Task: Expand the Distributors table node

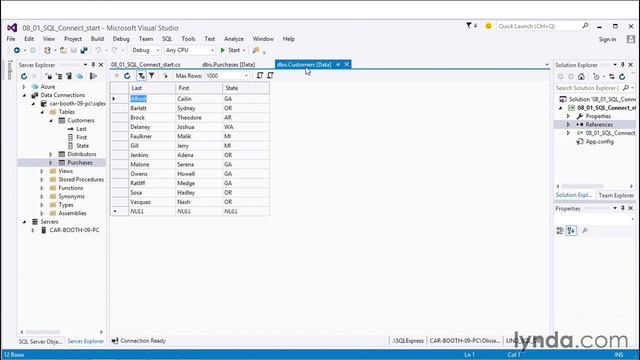Action: click(51, 154)
